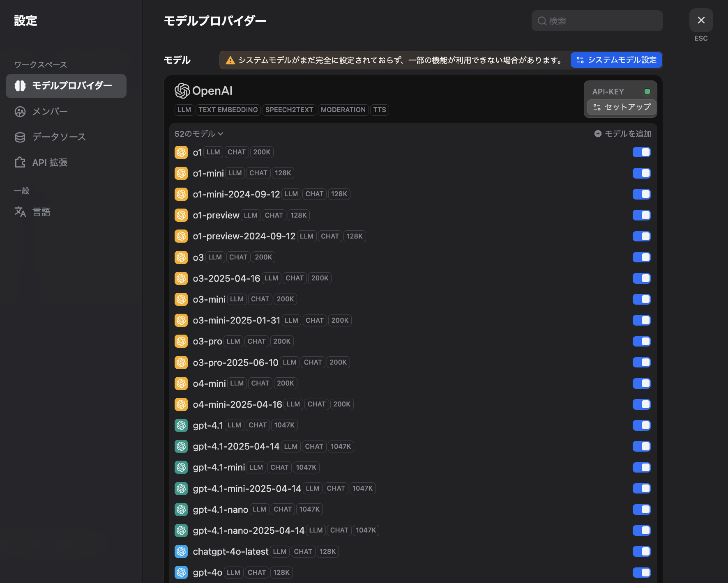Close settings with the X button
Image resolution: width=728 pixels, height=583 pixels.
point(701,20)
